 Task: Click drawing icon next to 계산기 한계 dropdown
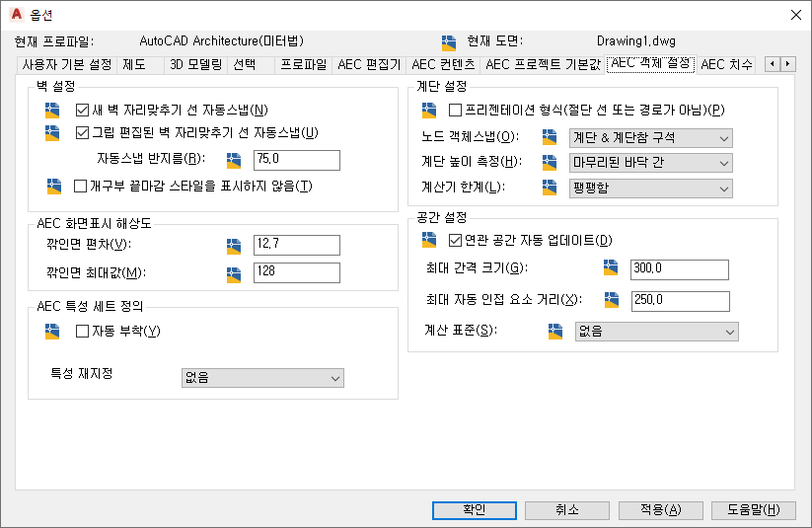click(550, 188)
